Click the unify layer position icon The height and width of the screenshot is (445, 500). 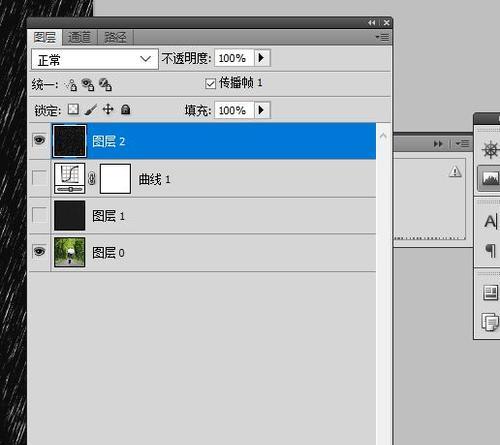71,85
